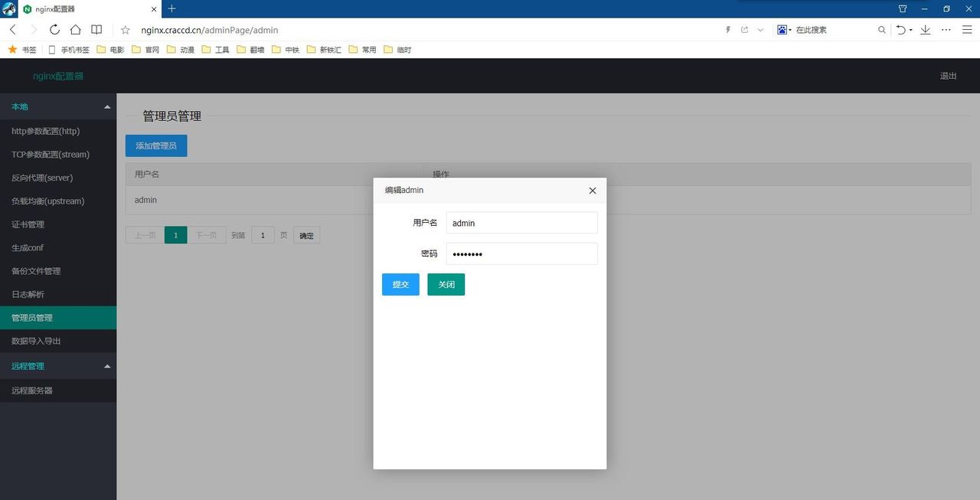Open the Baidu search engine dropdown
The image size is (980, 500).
pyautogui.click(x=785, y=30)
